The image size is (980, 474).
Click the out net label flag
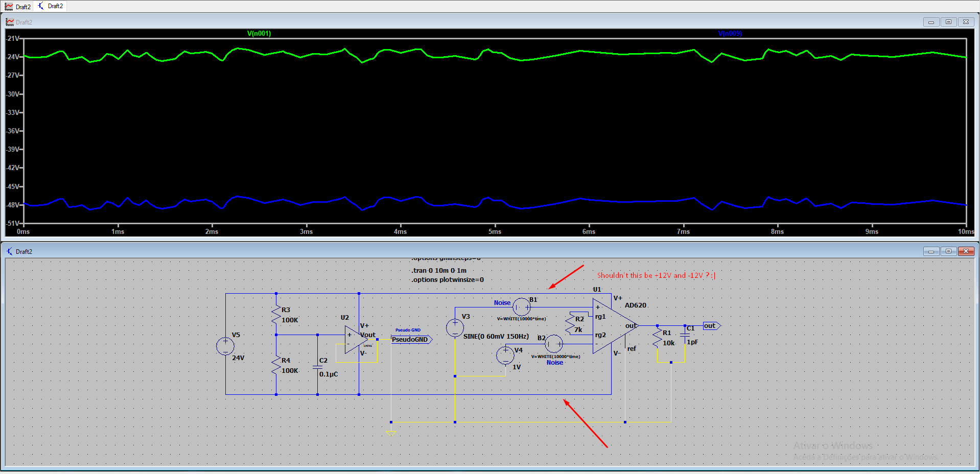click(x=711, y=326)
